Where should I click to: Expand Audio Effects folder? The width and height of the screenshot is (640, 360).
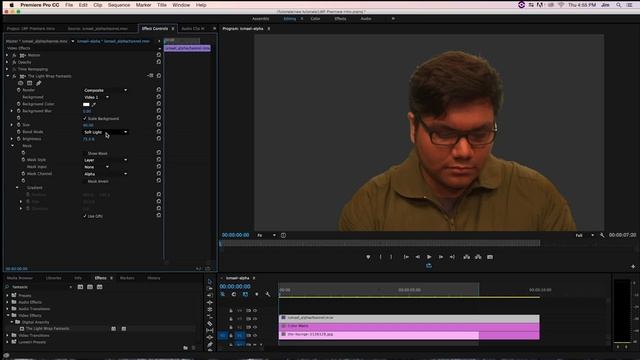[8, 302]
